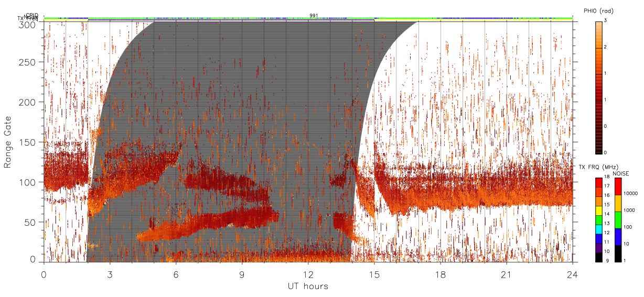Click the red 17–18 MHz swatch in TX FRQ legend

coord(598,183)
